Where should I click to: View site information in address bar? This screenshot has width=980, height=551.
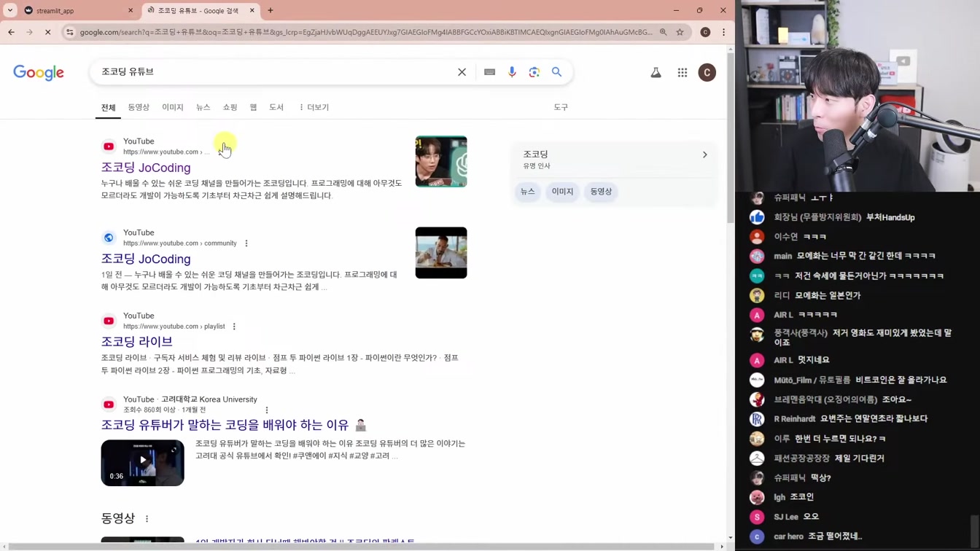coord(69,32)
